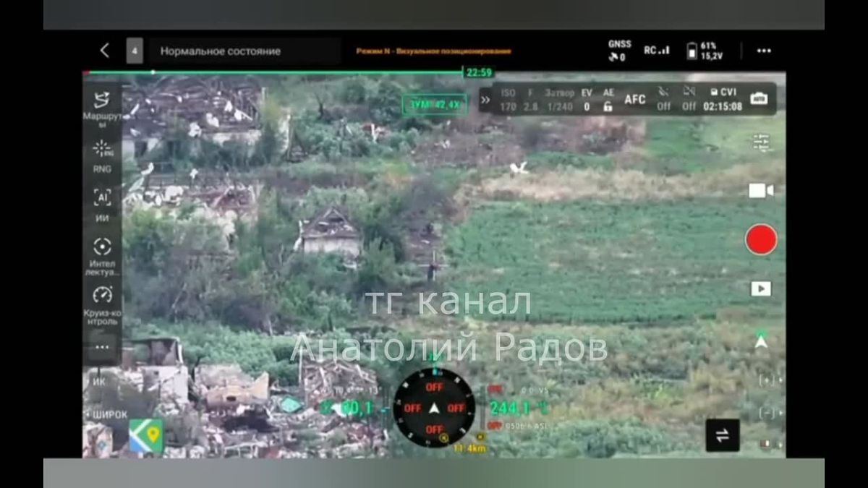Go back using the top-left arrow
The height and width of the screenshot is (488, 868).
pyautogui.click(x=104, y=51)
